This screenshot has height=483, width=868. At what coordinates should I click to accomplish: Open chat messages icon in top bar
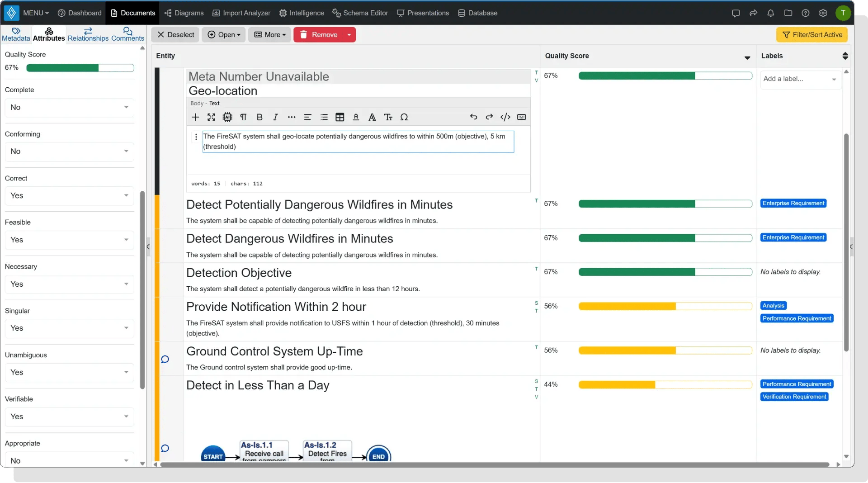[x=736, y=13]
